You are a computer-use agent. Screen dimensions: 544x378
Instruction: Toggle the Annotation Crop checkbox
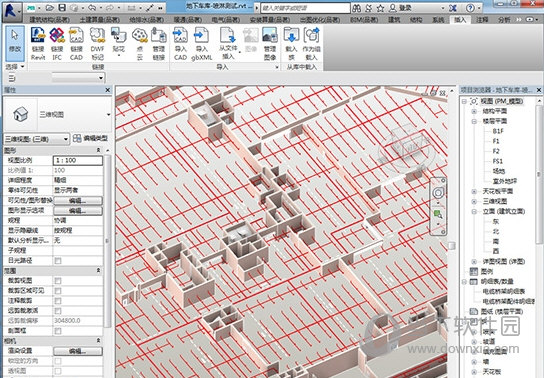click(x=58, y=301)
